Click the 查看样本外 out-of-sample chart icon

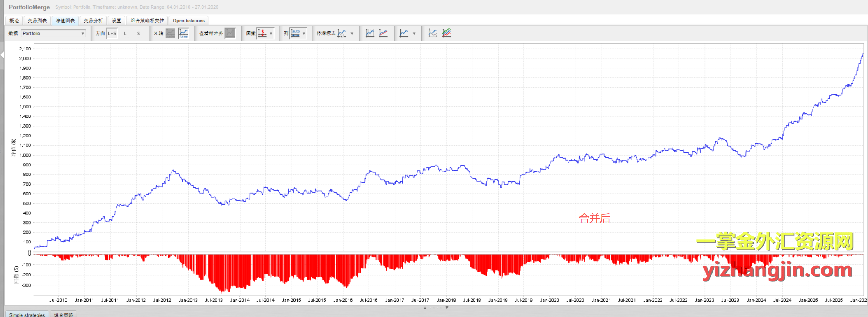(x=230, y=33)
